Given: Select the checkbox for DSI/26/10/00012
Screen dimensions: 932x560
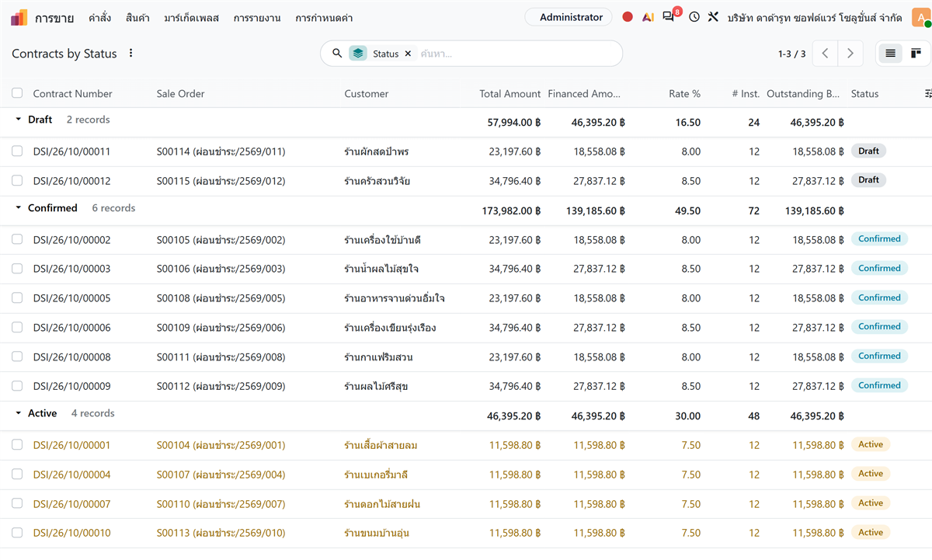Looking at the screenshot, I should pyautogui.click(x=17, y=181).
